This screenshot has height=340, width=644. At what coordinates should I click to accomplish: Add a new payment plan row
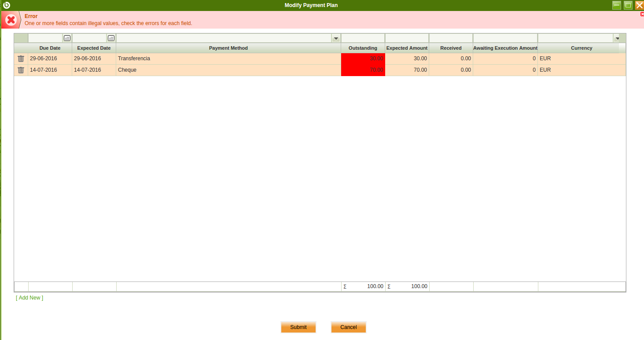29,298
